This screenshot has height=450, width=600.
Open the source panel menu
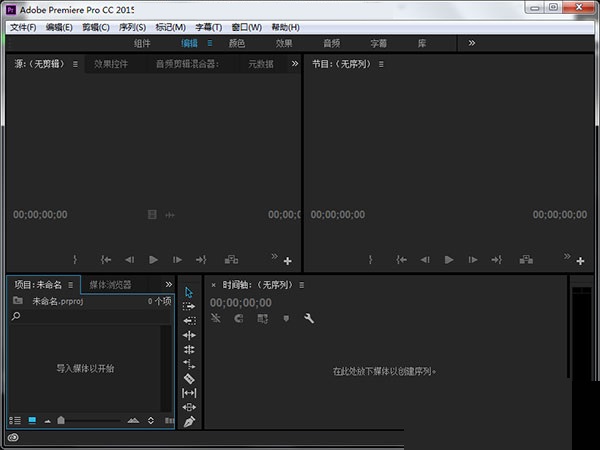pos(75,64)
